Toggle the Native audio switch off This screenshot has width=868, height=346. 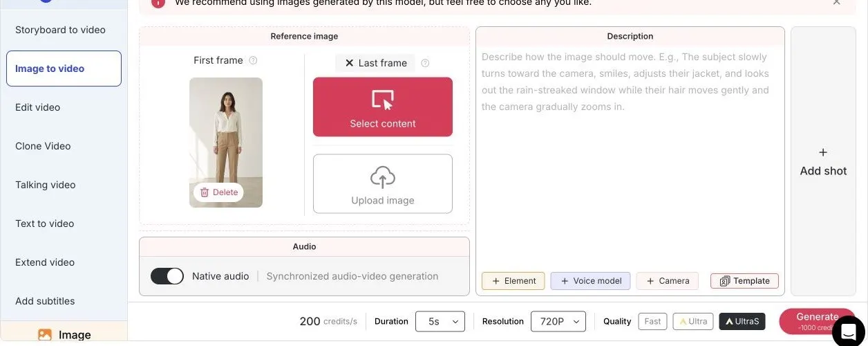(167, 276)
